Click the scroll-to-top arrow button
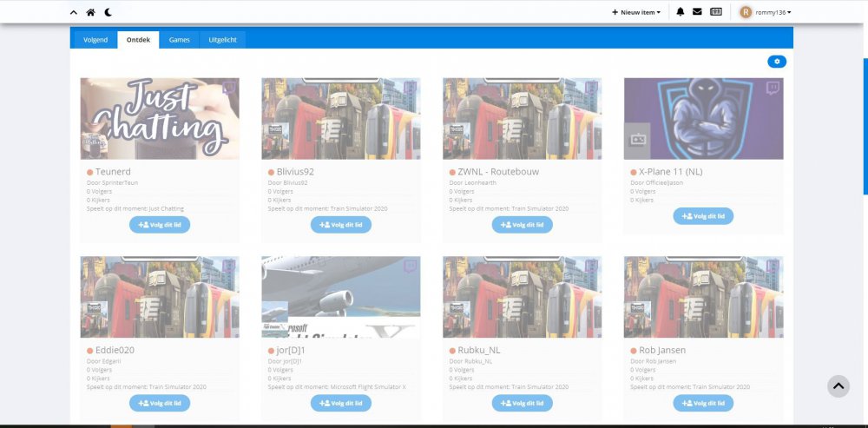Screen dimensions: 868x428 point(838,386)
